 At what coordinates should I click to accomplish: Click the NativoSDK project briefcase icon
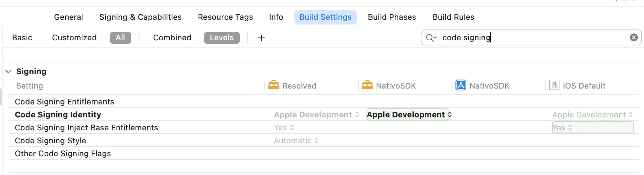pyautogui.click(x=367, y=85)
